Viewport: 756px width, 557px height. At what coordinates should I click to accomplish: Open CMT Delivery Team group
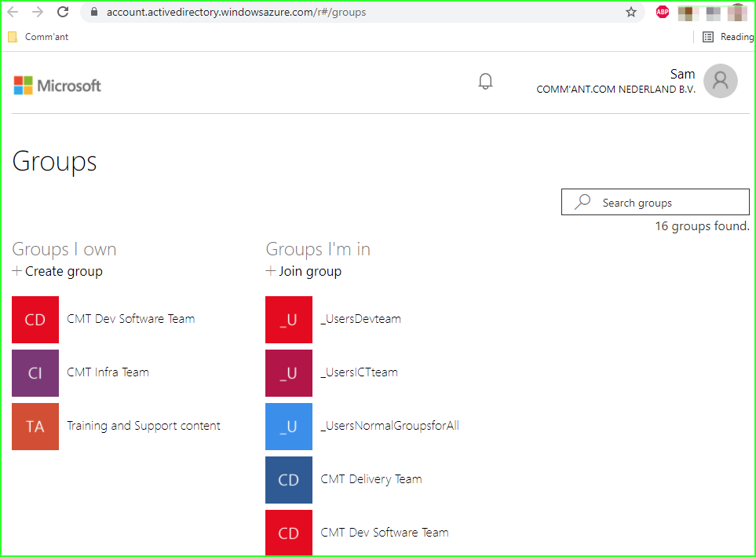(x=371, y=479)
